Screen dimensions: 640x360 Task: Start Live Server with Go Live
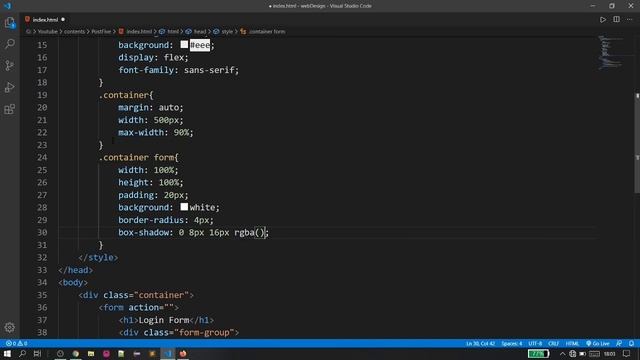tap(598, 343)
